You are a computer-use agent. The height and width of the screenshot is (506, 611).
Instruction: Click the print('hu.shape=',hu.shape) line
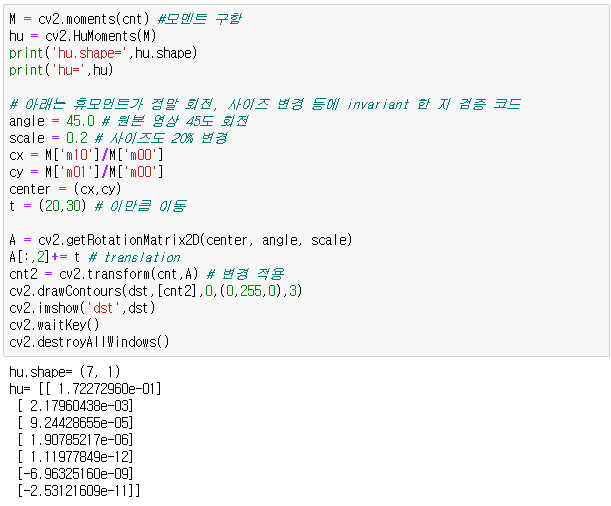tap(103, 53)
